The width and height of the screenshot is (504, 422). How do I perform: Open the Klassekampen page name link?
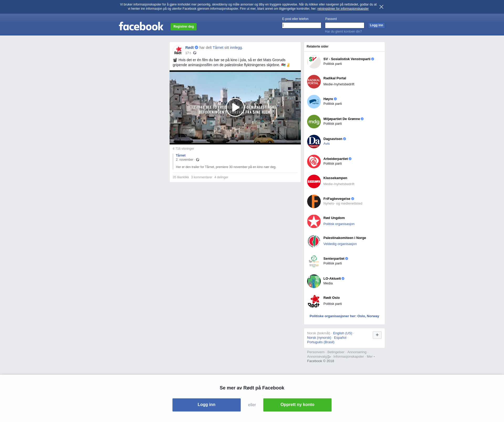tap(335, 178)
